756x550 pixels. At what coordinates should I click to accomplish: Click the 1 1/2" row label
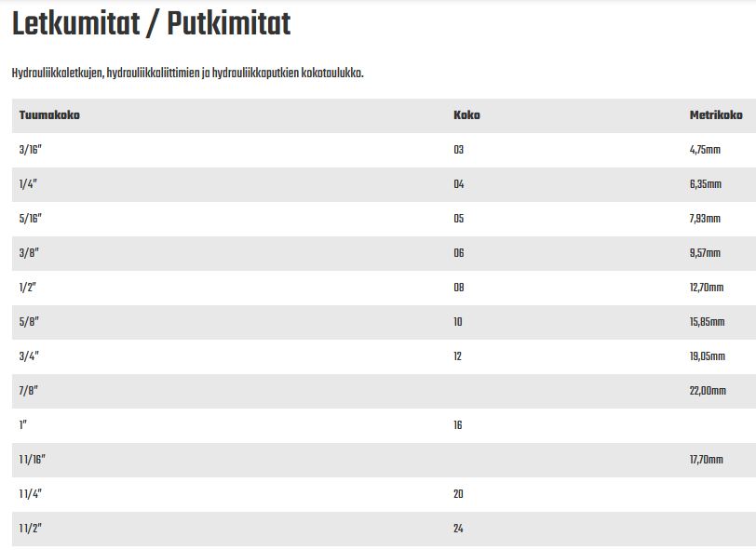coord(31,529)
